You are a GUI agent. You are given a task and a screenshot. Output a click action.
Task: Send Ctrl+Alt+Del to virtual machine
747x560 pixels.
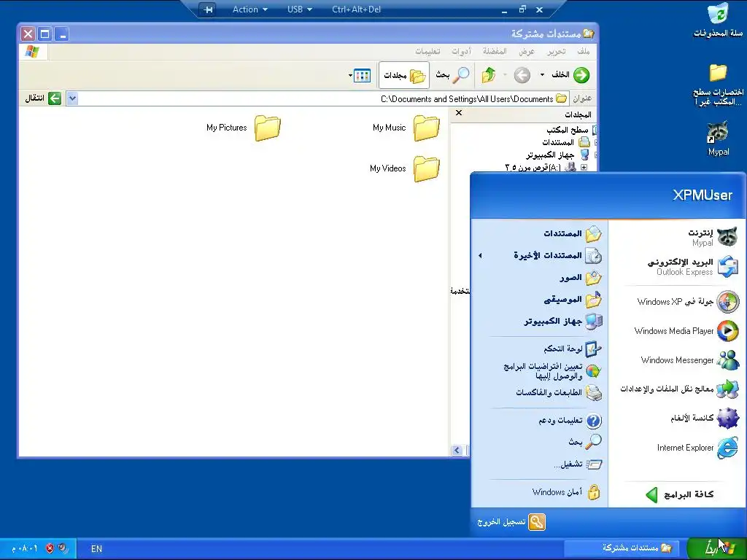pyautogui.click(x=356, y=9)
